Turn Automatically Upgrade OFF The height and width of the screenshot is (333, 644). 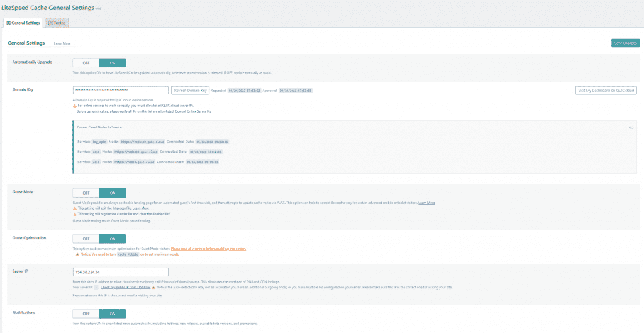(86, 63)
